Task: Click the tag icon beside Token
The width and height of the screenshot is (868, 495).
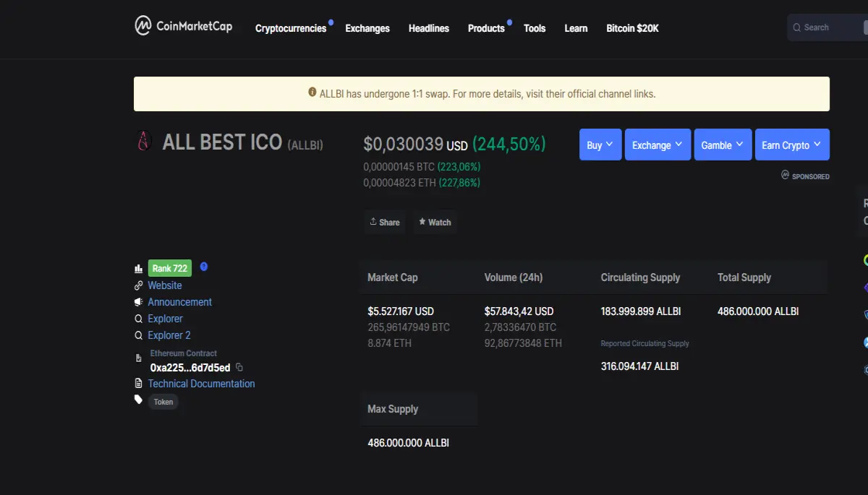Action: point(139,400)
